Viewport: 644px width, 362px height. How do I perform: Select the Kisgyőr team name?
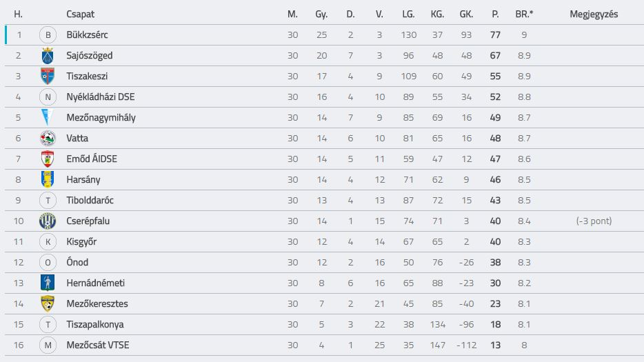coord(81,241)
